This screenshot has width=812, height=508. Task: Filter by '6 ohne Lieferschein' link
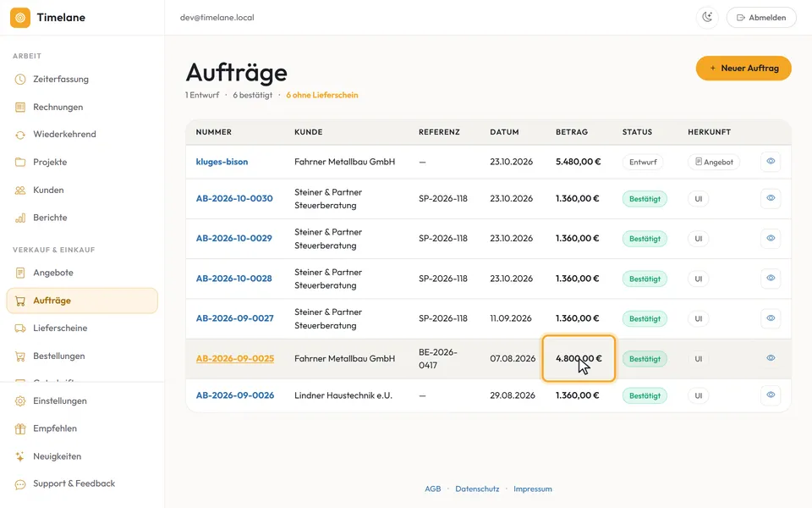(322, 95)
